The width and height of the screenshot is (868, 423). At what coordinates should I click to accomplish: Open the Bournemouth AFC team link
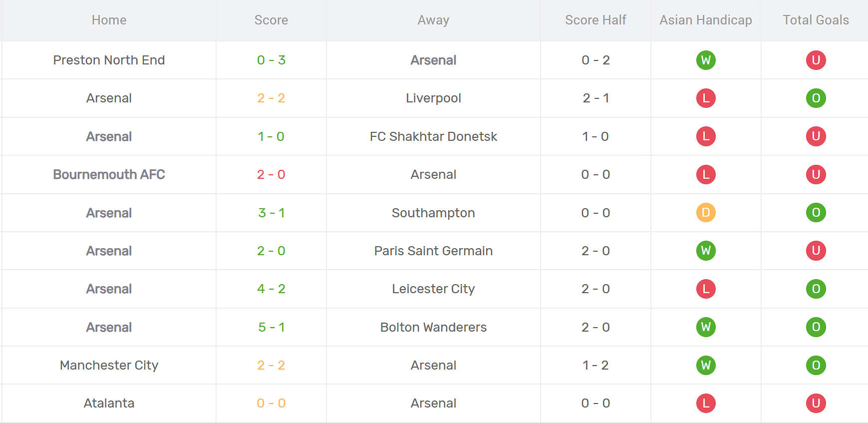[x=109, y=175]
